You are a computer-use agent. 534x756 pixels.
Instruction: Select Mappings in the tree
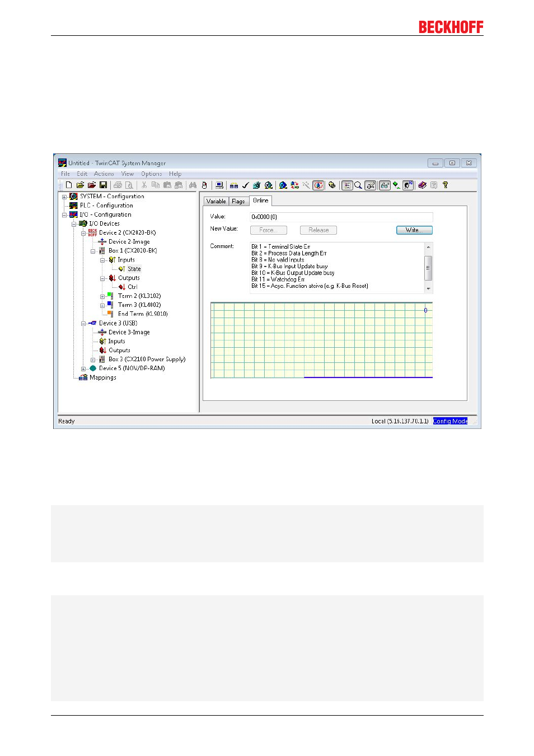coord(103,377)
